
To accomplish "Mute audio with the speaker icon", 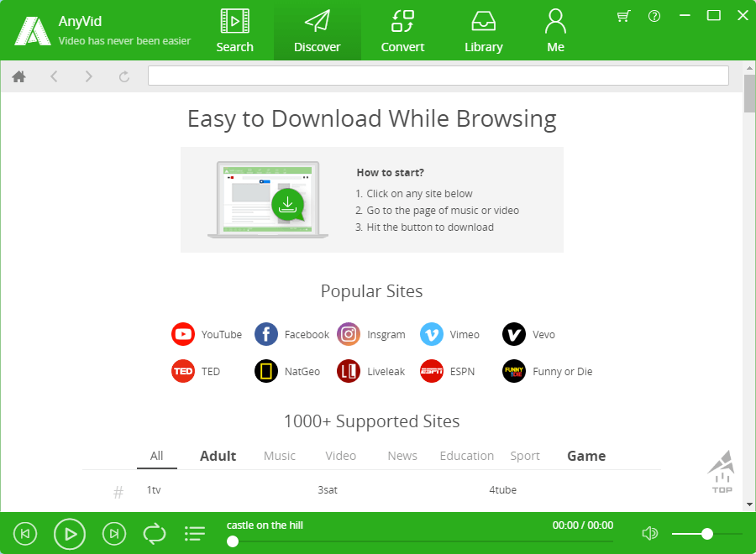I will point(650,533).
